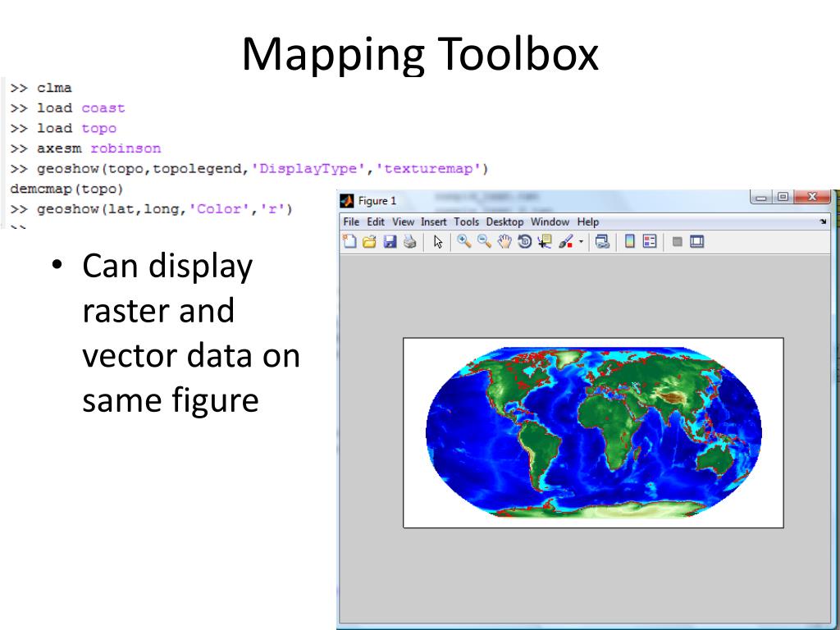Click the MATLAB logo in Figure 1 title bar
This screenshot has height=630, width=840.
(347, 201)
